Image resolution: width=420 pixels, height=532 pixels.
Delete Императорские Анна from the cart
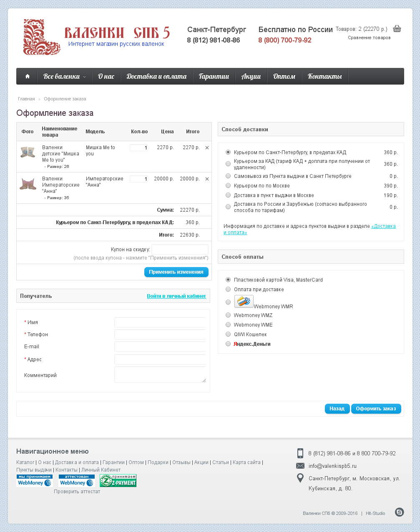pos(207,179)
